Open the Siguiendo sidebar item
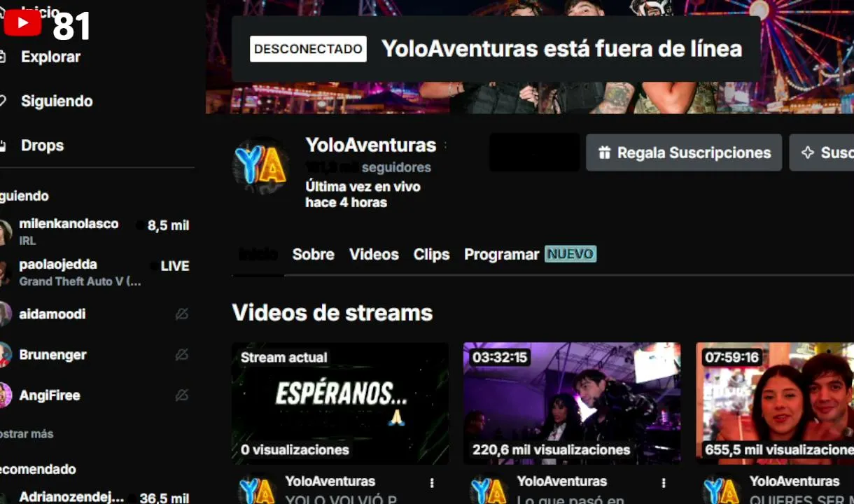The image size is (854, 504). point(56,101)
